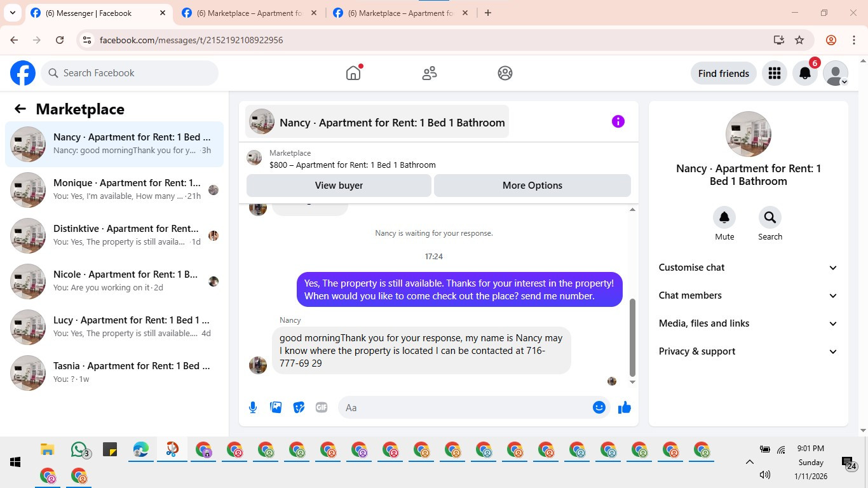
Task: Go back using the Marketplace back arrow
Action: [x=20, y=109]
